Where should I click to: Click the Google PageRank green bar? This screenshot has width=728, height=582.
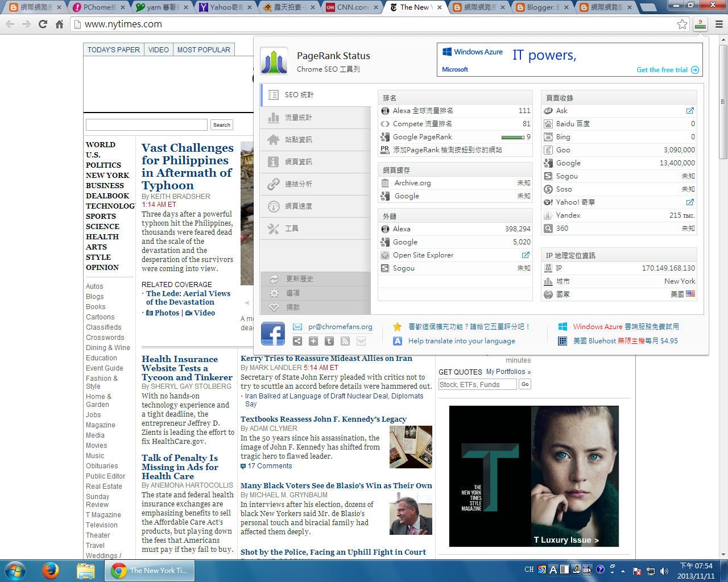coord(512,137)
